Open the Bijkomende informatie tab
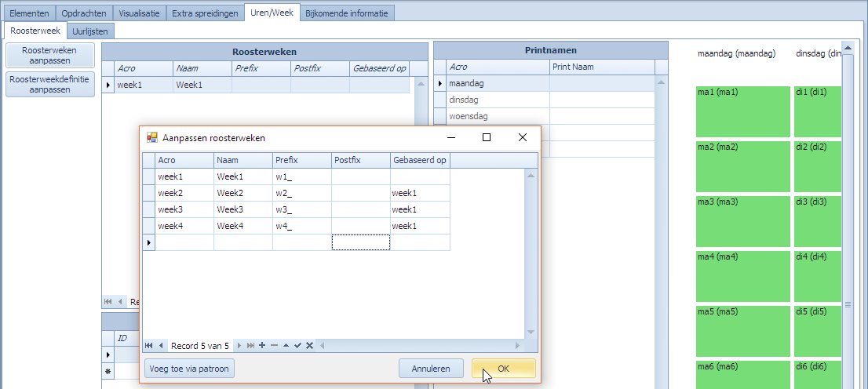 347,13
